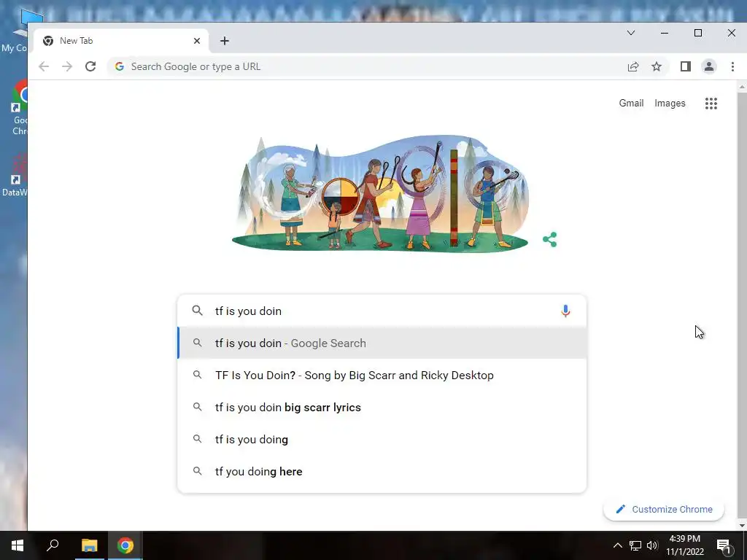Click the Customize Chrome button
Screen dimensions: 747x560
pyautogui.click(x=664, y=509)
